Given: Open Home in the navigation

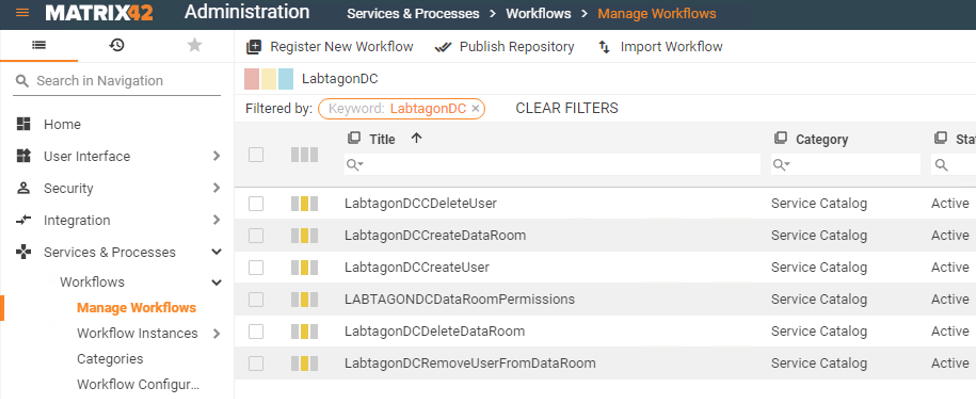Looking at the screenshot, I should [x=62, y=124].
